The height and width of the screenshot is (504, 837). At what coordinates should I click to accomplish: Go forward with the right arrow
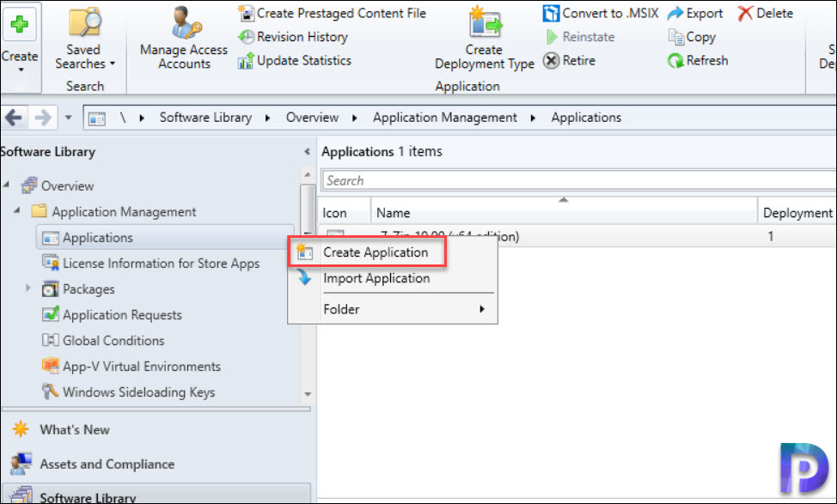[43, 118]
